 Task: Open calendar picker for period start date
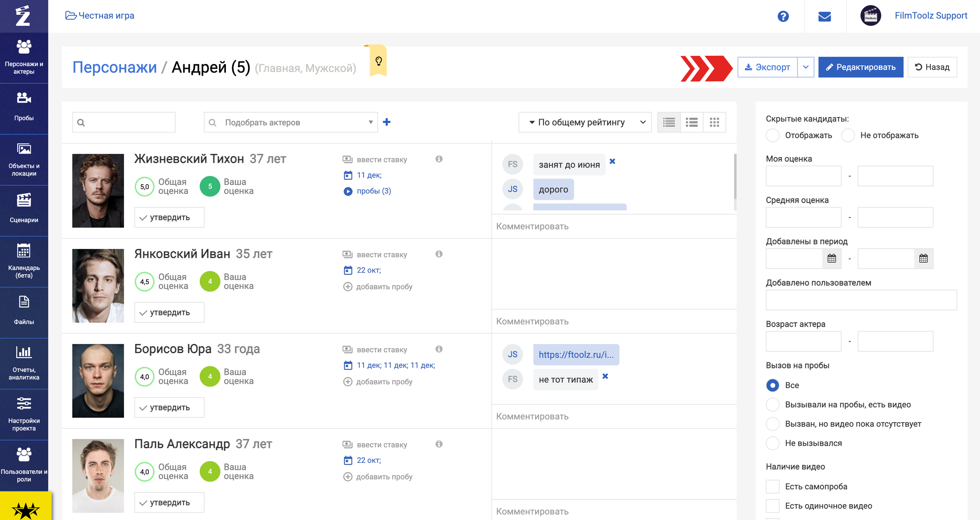832,259
